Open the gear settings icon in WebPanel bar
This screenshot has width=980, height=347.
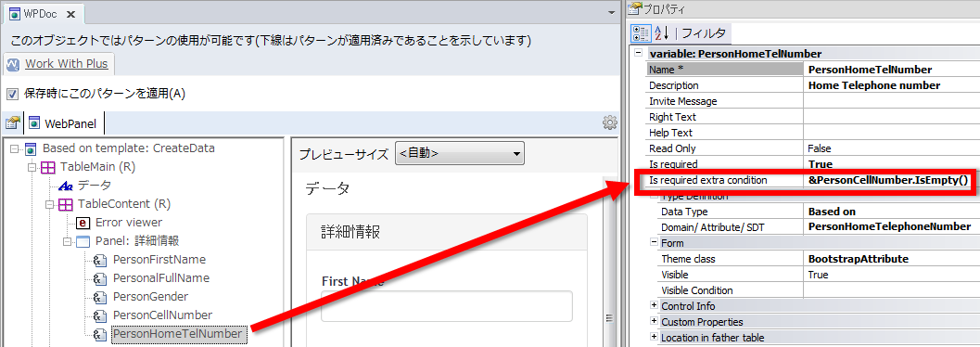coord(609,122)
